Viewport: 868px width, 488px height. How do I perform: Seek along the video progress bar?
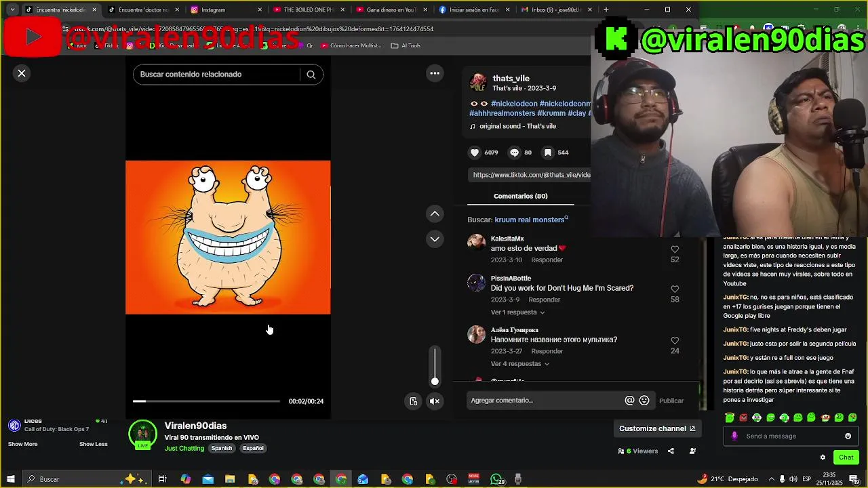pos(206,401)
